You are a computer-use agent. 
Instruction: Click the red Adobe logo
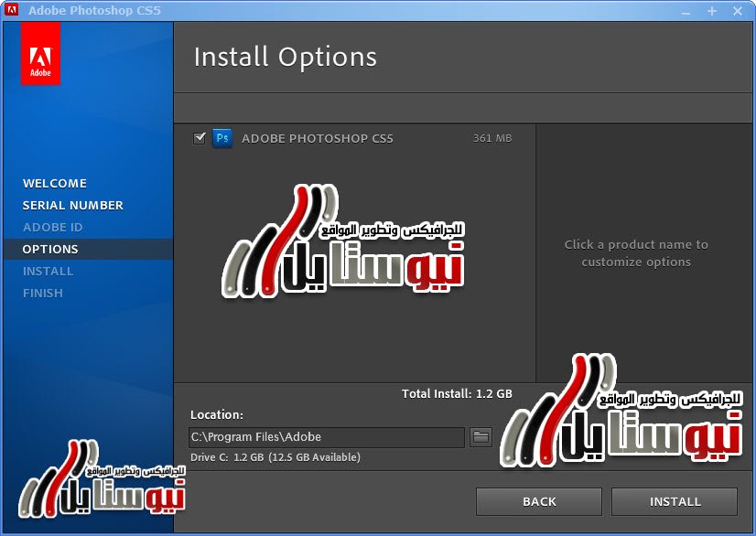click(40, 54)
